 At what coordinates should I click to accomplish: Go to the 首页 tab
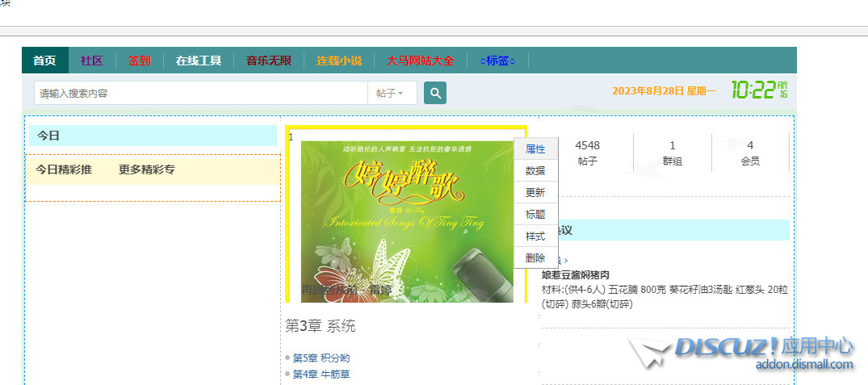(44, 61)
